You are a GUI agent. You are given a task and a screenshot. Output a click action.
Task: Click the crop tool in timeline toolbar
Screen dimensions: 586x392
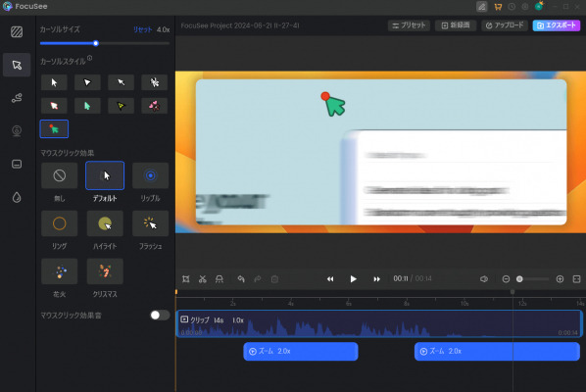(x=186, y=279)
